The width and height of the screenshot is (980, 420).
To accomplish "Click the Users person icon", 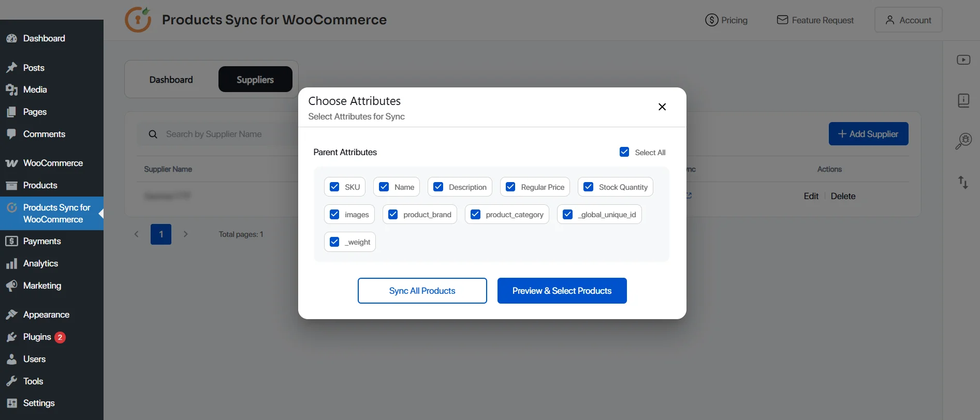I will click(x=11, y=359).
